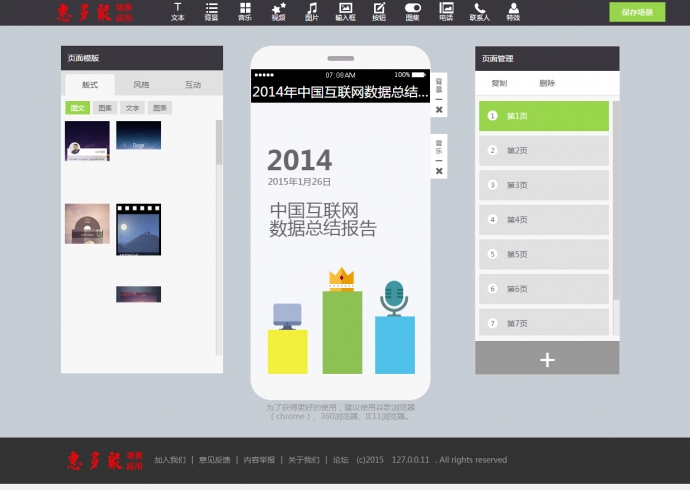The width and height of the screenshot is (690, 490).
Task: Switch to the 风格 tab
Action: 141,85
